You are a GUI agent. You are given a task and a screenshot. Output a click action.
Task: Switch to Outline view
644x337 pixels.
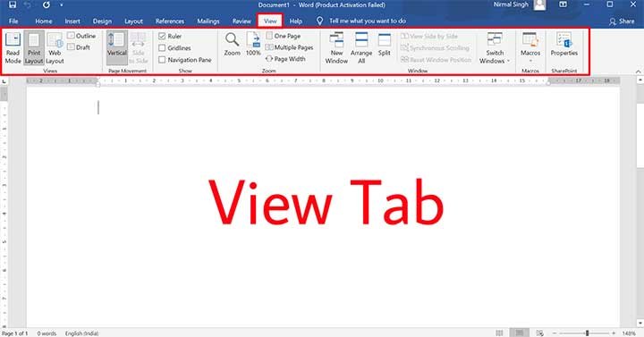click(81, 36)
